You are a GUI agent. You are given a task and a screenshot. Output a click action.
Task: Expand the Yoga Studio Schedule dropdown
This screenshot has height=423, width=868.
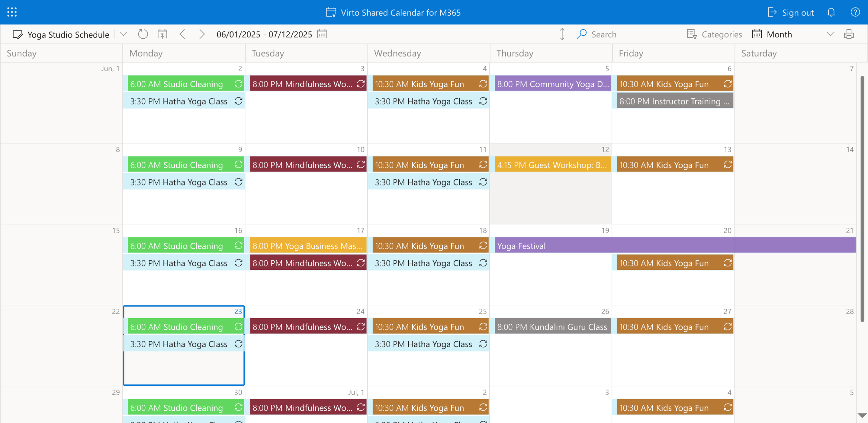[123, 34]
